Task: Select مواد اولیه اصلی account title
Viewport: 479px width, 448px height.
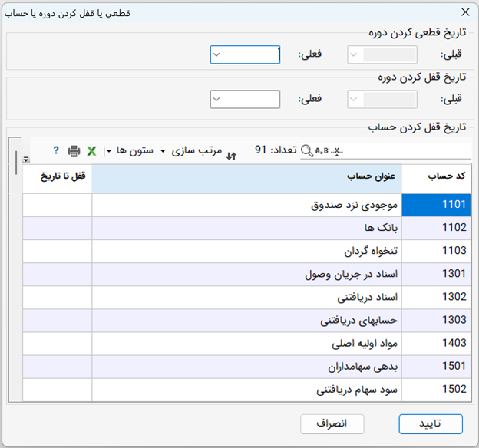Action: pos(365,344)
